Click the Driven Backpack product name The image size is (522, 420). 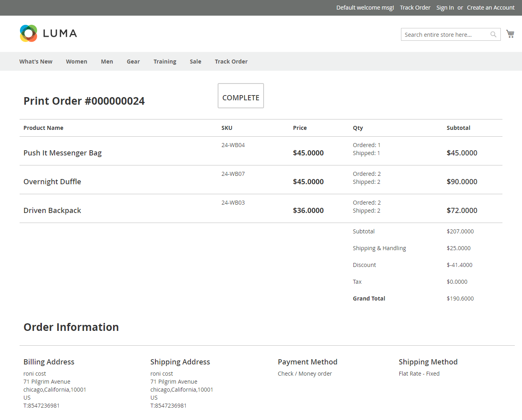pos(52,211)
